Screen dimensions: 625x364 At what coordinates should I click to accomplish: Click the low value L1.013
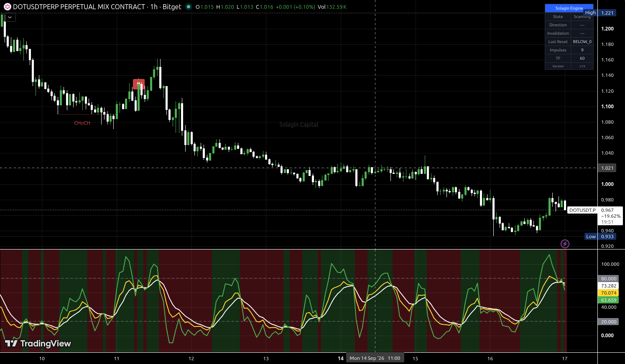tap(245, 7)
